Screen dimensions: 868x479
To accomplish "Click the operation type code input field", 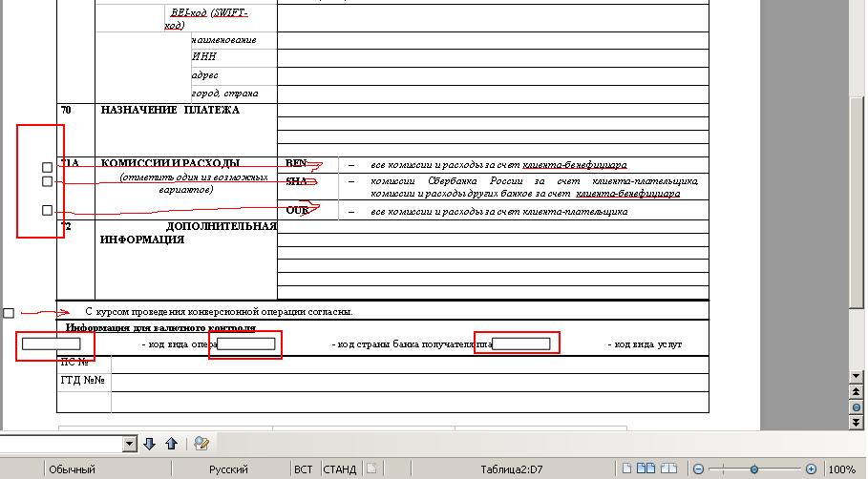I will coord(52,344).
